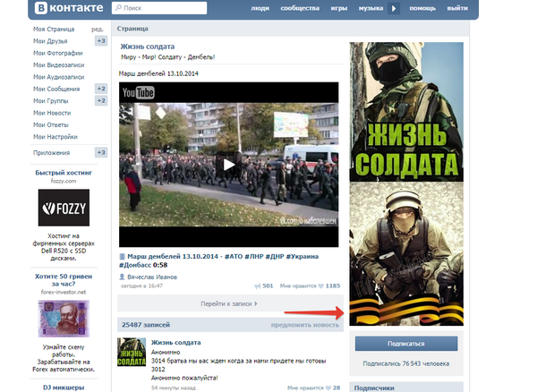Image resolution: width=537 pixels, height=392 pixels.
Task: Open Мои Настройки in the sidebar
Action: [55, 136]
